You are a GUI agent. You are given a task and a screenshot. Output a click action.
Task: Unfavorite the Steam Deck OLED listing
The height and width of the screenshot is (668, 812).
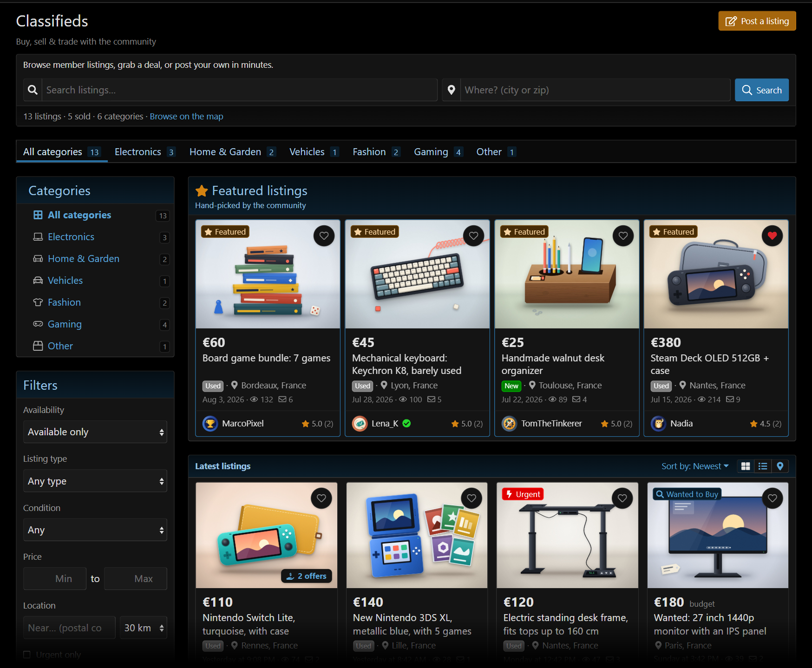coord(772,236)
